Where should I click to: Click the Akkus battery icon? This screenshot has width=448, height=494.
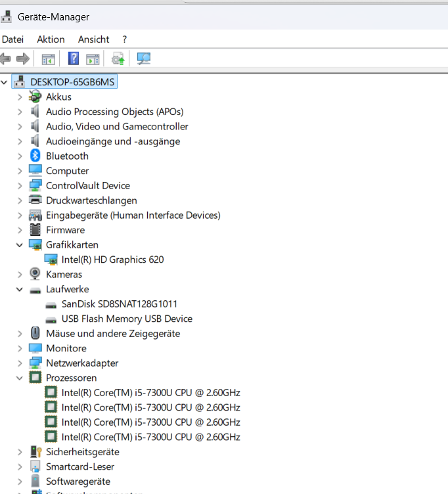[35, 97]
